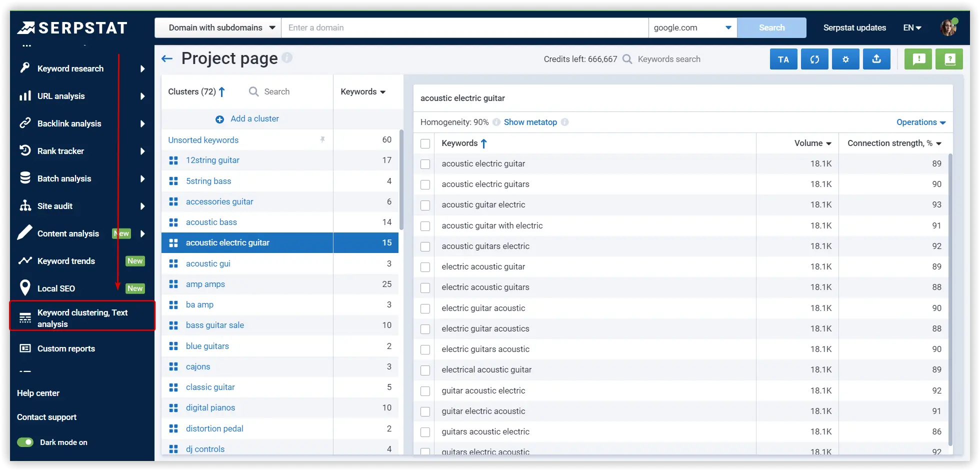Click the Homogeneity info icon
This screenshot has height=471, width=980.
click(x=496, y=122)
